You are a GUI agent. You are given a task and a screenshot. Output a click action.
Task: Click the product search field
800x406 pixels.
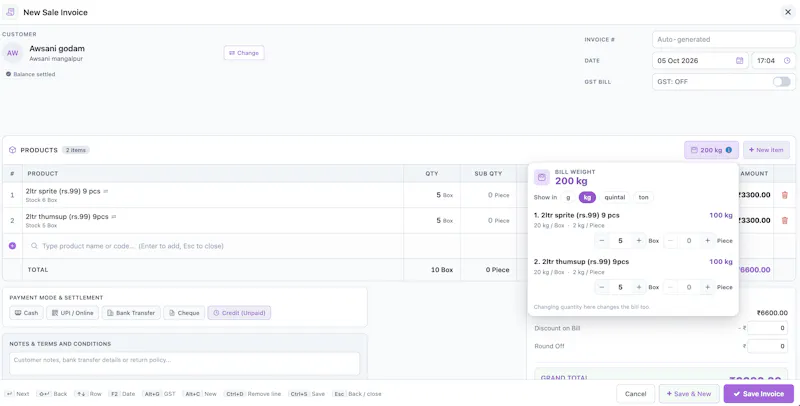tap(214, 246)
